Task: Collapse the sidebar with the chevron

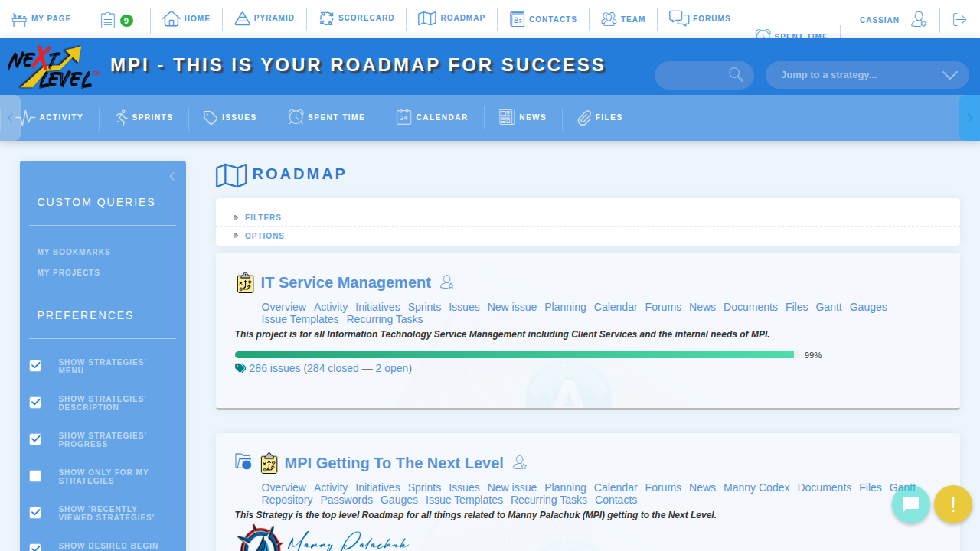Action: coord(172,177)
